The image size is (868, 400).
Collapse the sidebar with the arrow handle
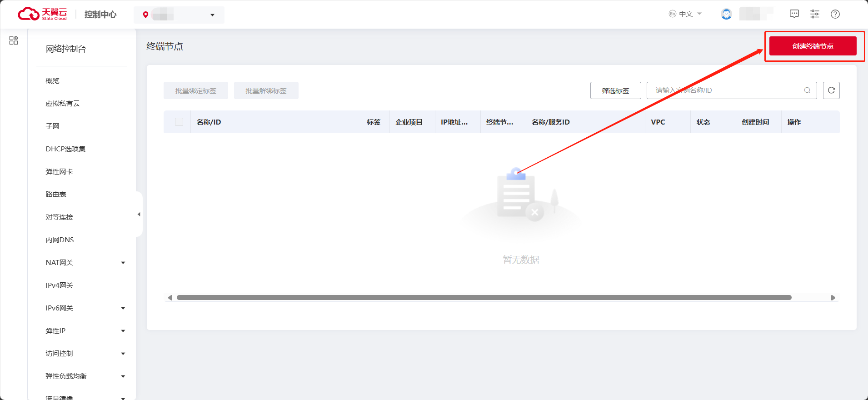coord(139,214)
